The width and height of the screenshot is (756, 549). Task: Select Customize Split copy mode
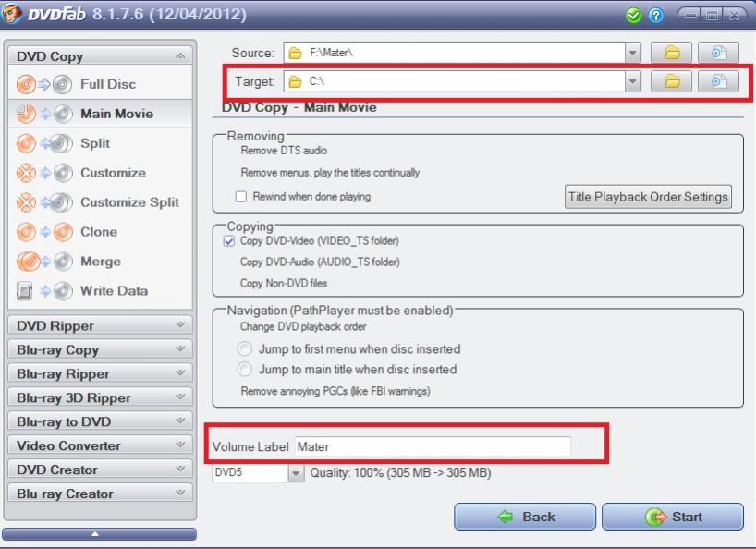tap(101, 202)
